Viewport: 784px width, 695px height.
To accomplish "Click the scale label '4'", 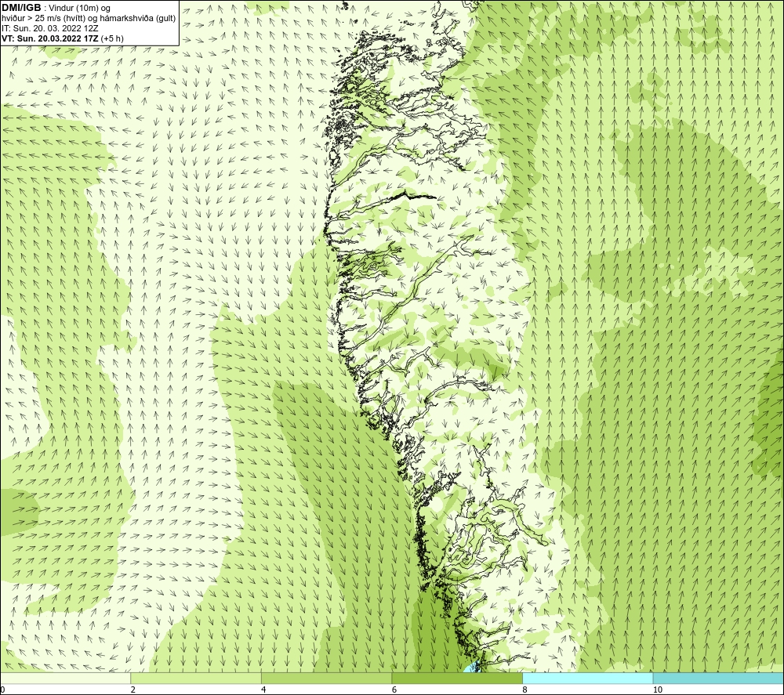I will (263, 690).
